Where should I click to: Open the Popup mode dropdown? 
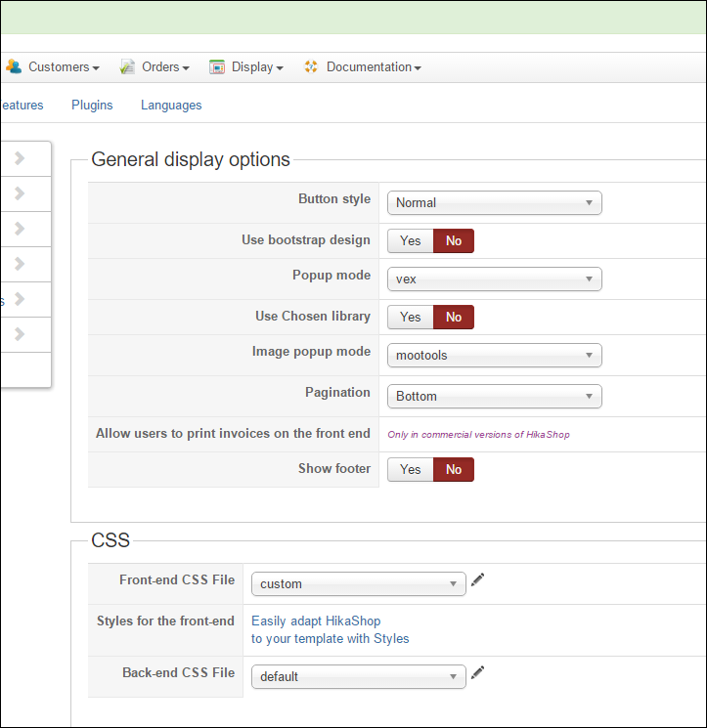point(494,279)
